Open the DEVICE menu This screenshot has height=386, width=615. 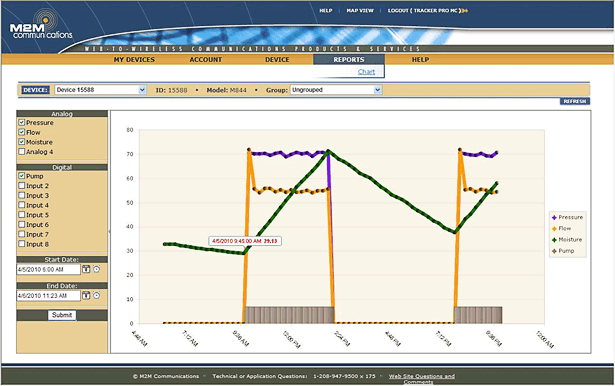pyautogui.click(x=277, y=60)
